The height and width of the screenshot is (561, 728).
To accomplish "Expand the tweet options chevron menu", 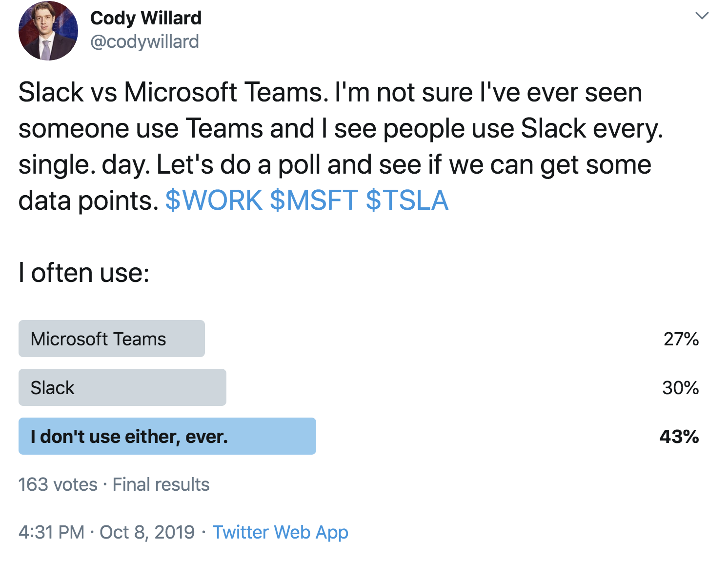I will coord(702,16).
